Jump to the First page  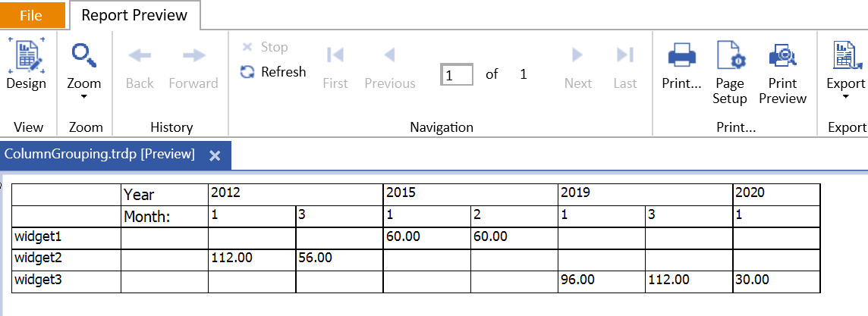pyautogui.click(x=335, y=55)
